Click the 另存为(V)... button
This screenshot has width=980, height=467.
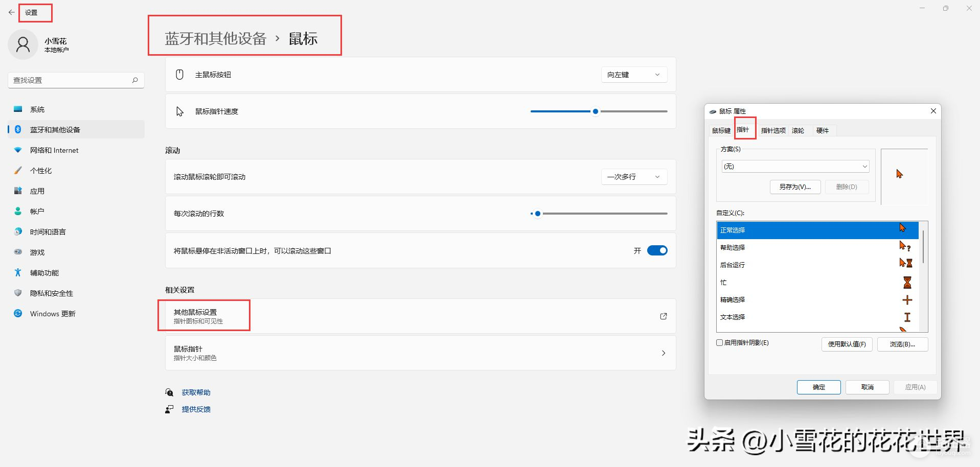click(795, 187)
